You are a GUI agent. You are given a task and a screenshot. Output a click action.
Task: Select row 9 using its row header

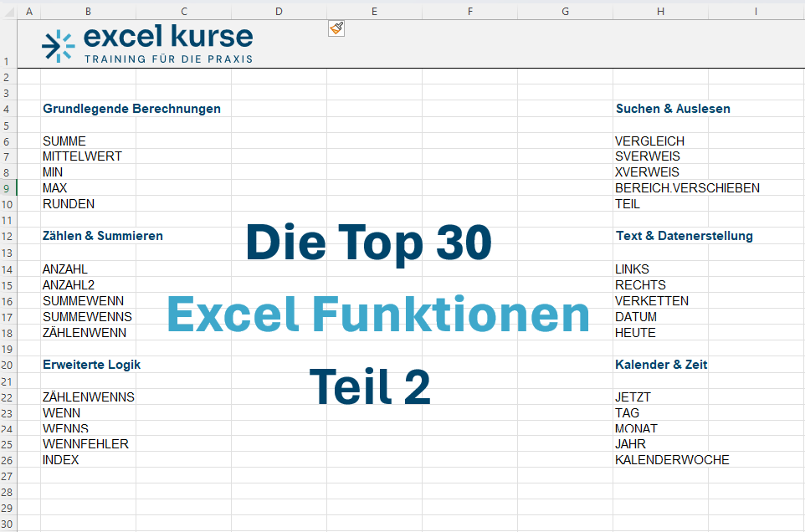[x=8, y=188]
